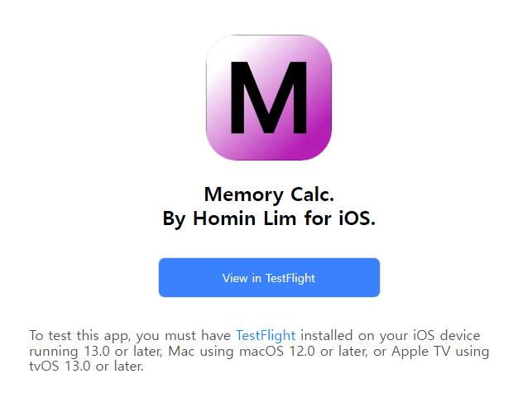This screenshot has height=393, width=532.
Task: Click the word TestFlight on the blue button
Action: [x=290, y=278]
